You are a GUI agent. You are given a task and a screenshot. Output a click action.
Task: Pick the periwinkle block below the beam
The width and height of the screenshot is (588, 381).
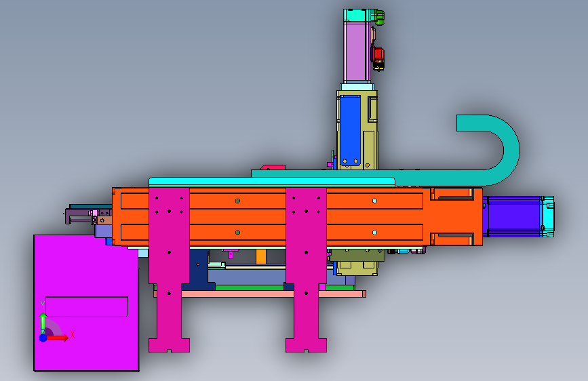tap(247, 277)
